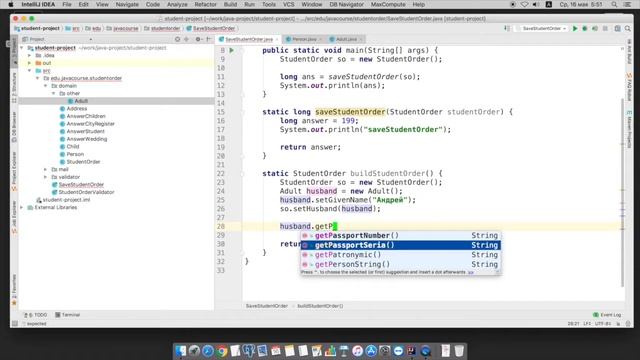
Task: Open App Store from the Dock
Action: tap(371, 351)
